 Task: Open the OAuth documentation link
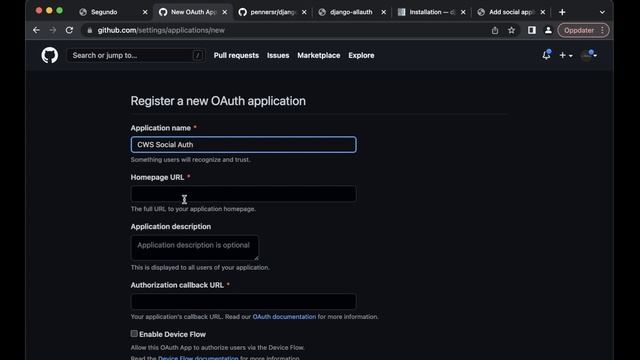(284, 317)
